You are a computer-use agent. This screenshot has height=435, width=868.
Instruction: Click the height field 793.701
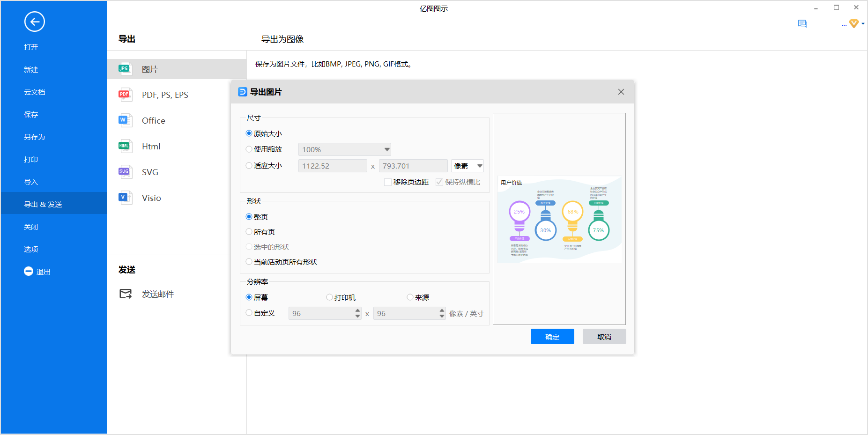[413, 166]
